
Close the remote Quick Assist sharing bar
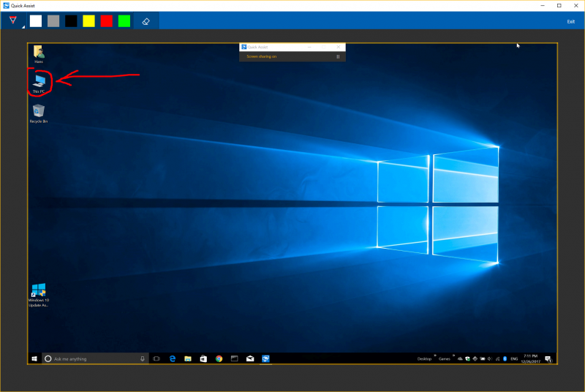pyautogui.click(x=338, y=47)
